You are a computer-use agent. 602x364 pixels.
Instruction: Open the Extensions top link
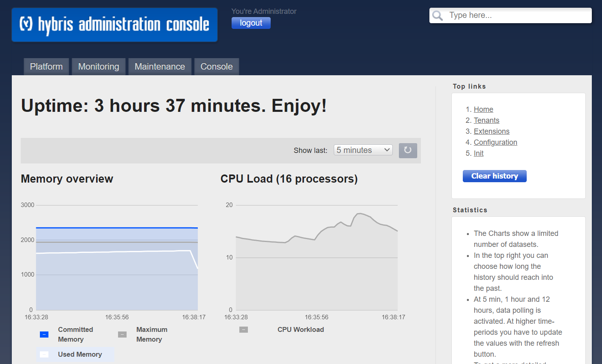(492, 131)
